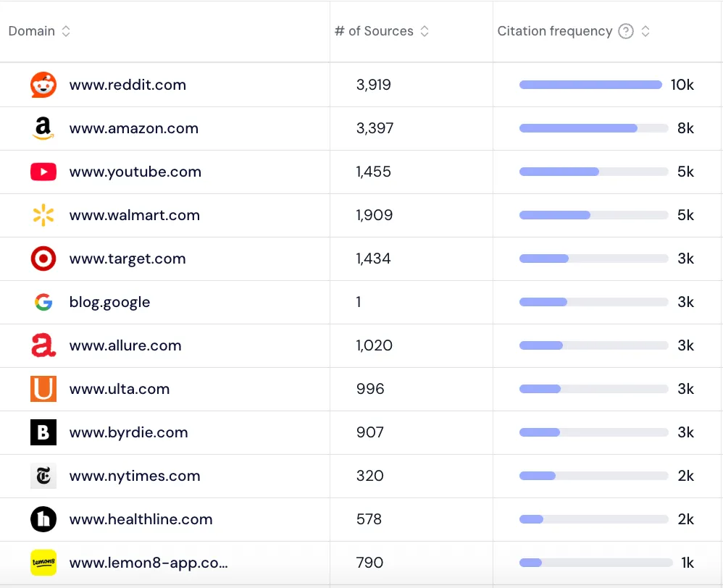Viewport: 723px width, 588px height.
Task: Open www.reddit.com domain link
Action: tap(128, 85)
